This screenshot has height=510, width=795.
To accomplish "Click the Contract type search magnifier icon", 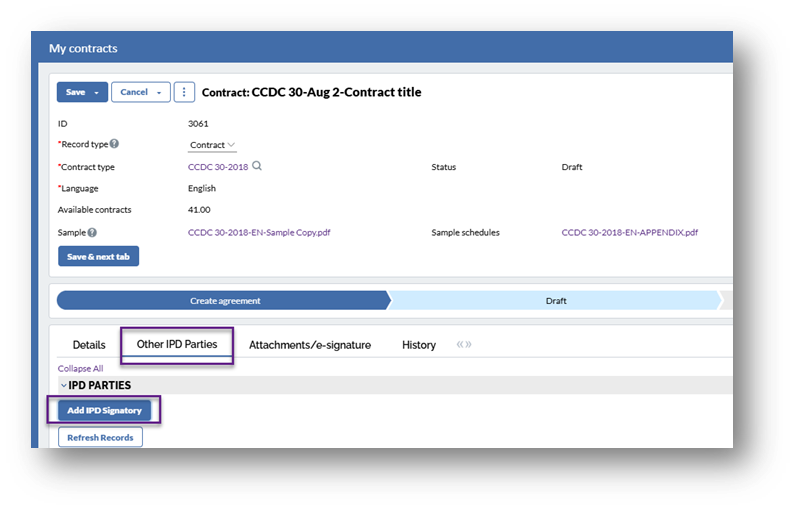I will pos(257,166).
